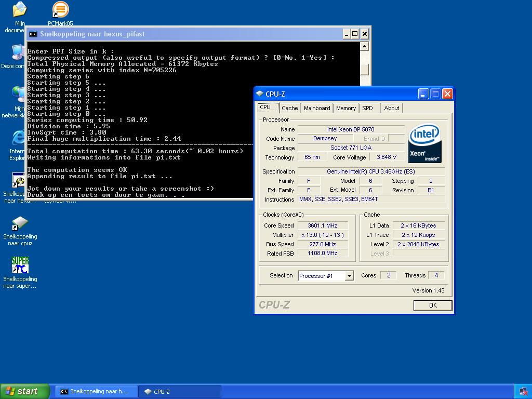
Task: Click the Dempsey code name value
Action: (325, 138)
